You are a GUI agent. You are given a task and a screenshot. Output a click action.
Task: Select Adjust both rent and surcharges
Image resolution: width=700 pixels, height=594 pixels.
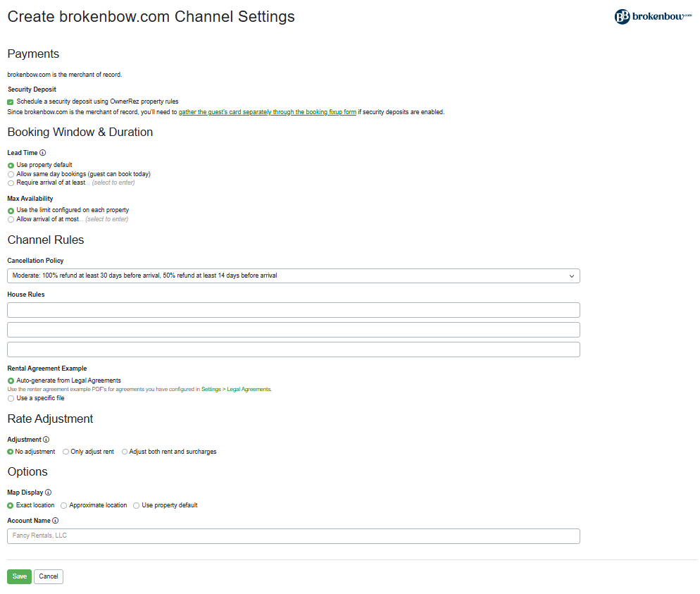(x=125, y=452)
